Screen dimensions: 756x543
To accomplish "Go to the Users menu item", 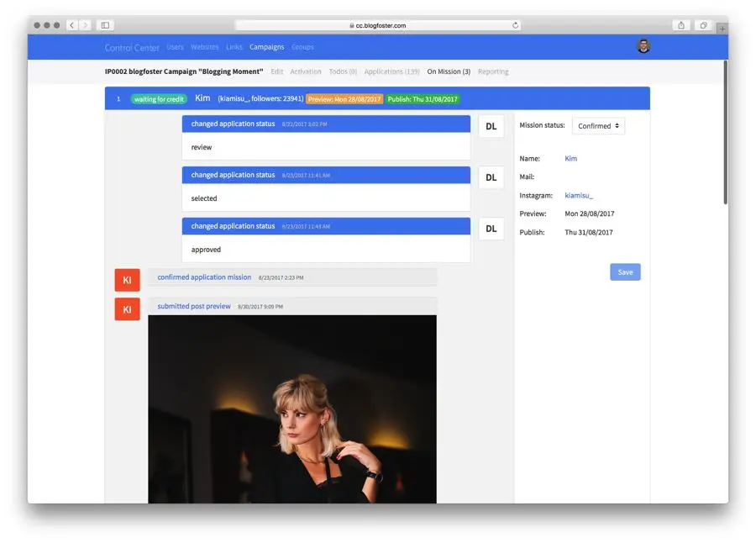I will (x=175, y=47).
